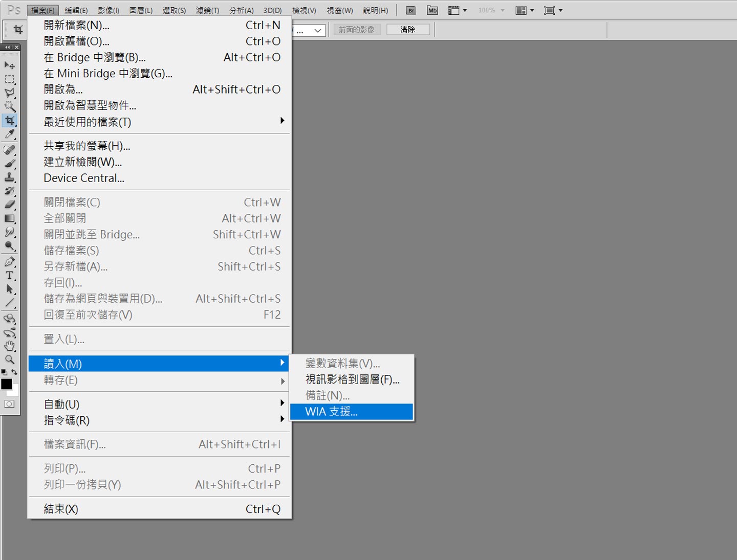Launch Bridge with the Br icon
Image resolution: width=737 pixels, height=560 pixels.
pyautogui.click(x=411, y=10)
